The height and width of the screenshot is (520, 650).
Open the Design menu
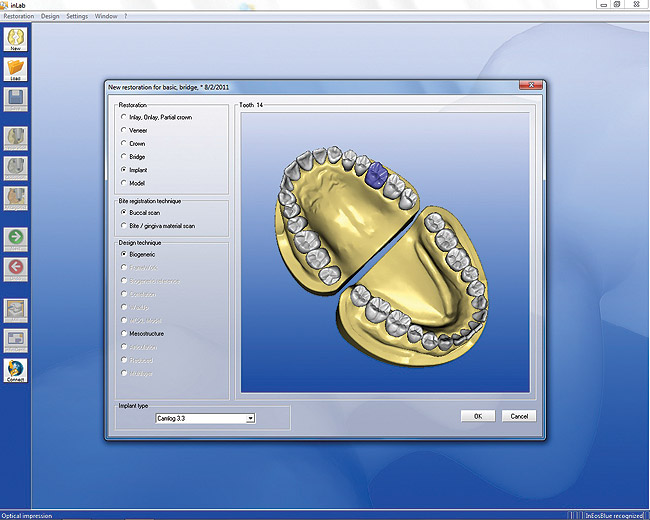50,17
